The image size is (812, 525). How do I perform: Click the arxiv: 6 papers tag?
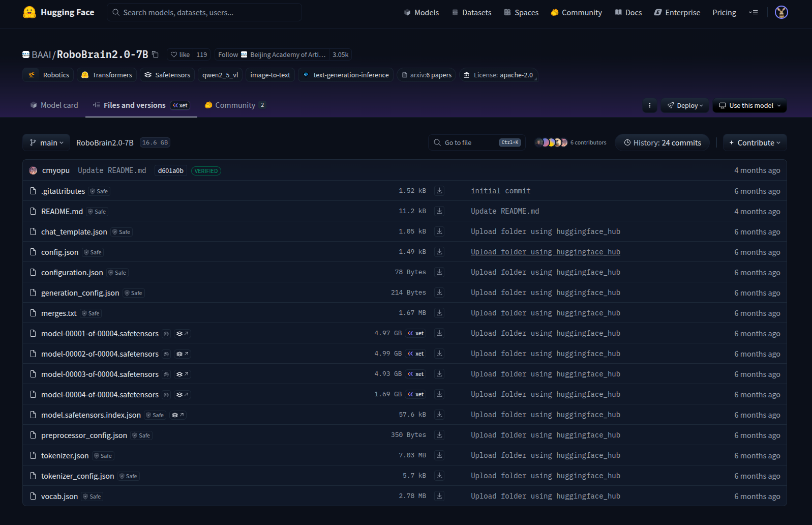[x=427, y=75]
